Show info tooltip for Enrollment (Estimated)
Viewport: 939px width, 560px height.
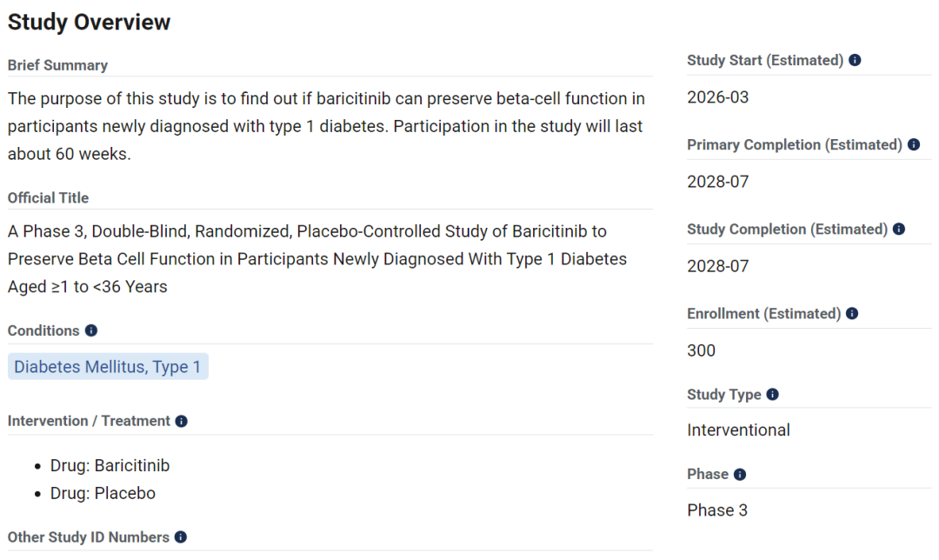pyautogui.click(x=851, y=313)
